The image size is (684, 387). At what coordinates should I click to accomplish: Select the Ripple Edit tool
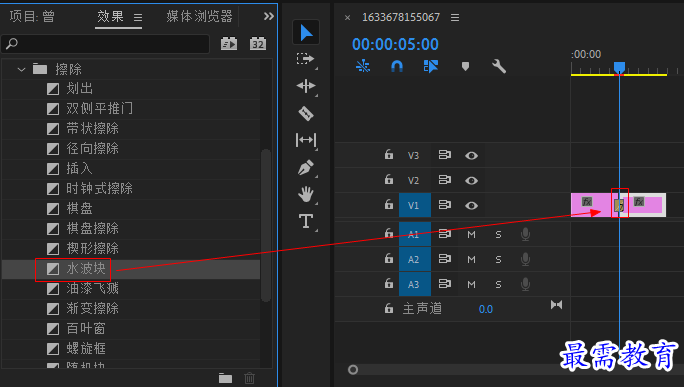pos(306,86)
